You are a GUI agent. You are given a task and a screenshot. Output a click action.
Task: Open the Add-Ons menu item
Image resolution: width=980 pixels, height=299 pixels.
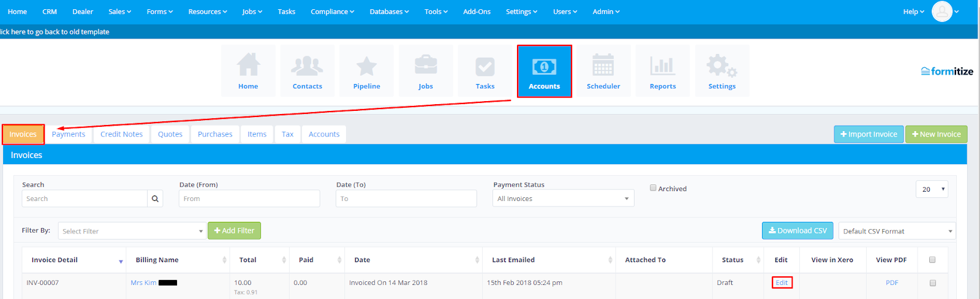click(x=477, y=12)
